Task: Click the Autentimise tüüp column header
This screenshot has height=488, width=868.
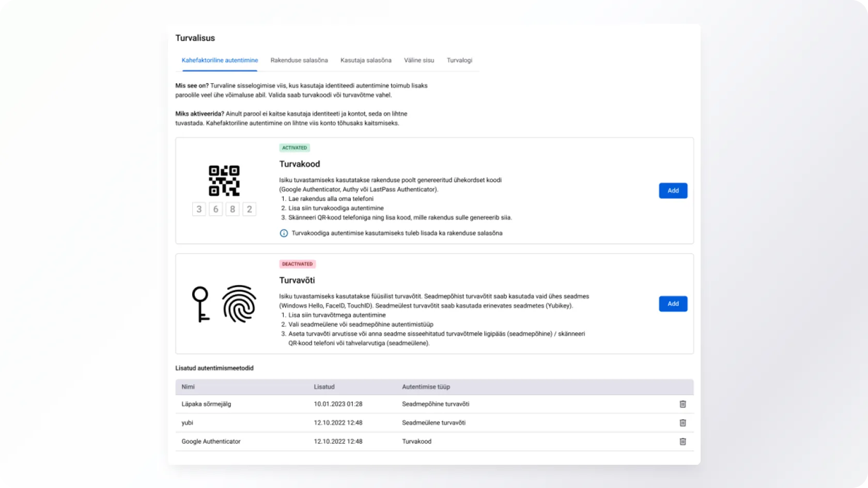Action: click(x=426, y=387)
